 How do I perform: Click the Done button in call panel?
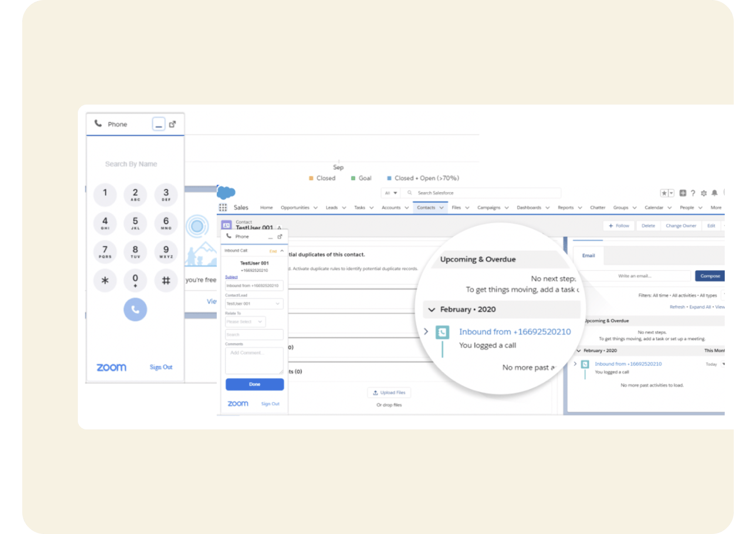click(255, 384)
